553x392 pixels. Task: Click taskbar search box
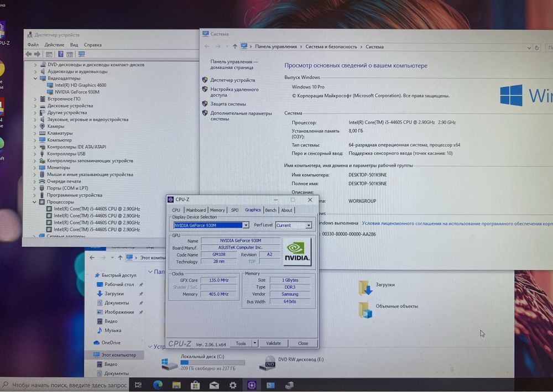[65, 385]
